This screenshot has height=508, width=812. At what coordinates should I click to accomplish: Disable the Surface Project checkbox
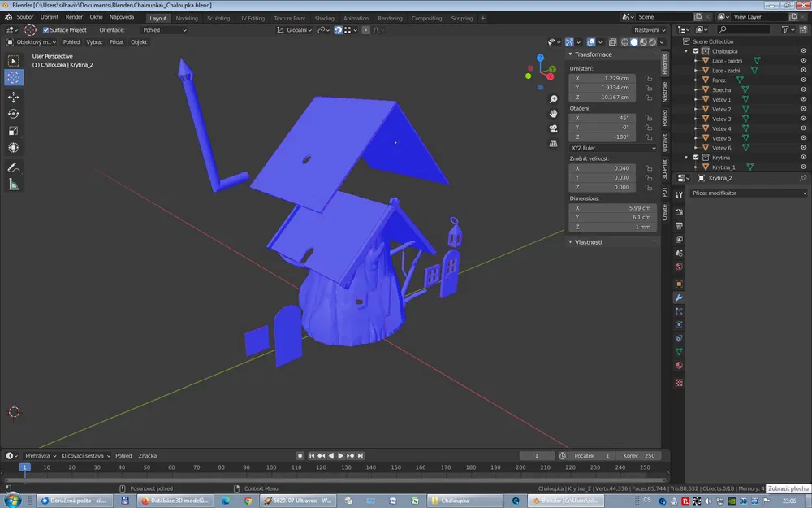(45, 30)
